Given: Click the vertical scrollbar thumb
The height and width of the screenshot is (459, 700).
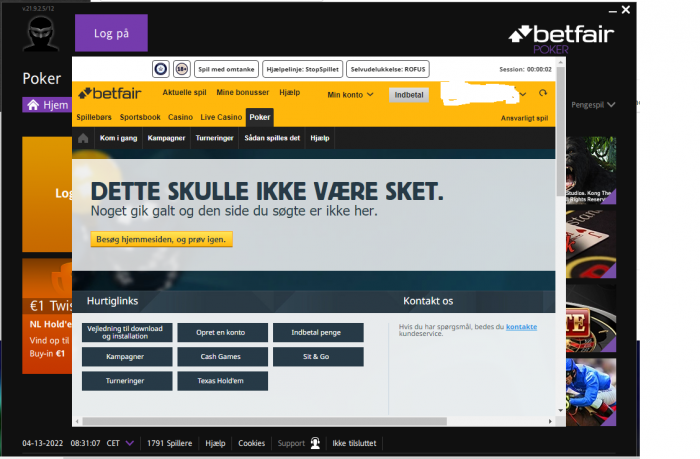Looking at the screenshot, I should coord(561,131).
